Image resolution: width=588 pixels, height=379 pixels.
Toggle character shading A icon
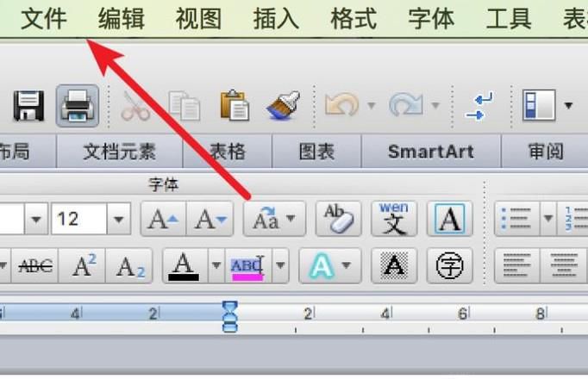click(394, 266)
